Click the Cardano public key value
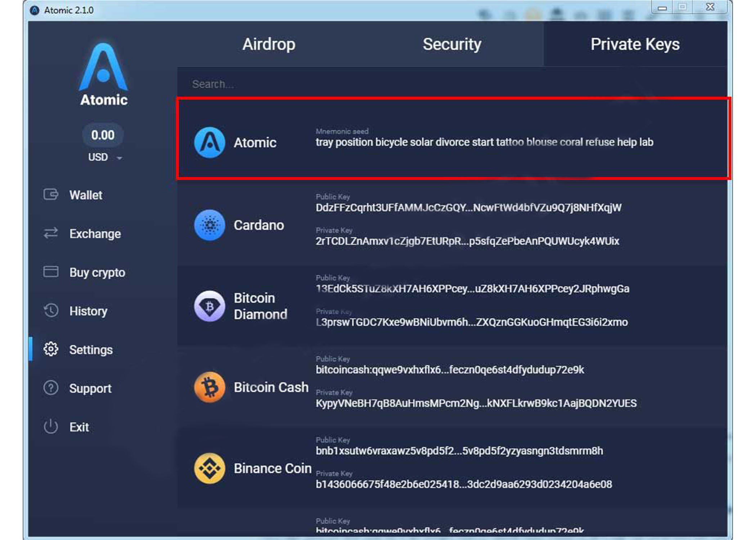 (x=468, y=208)
